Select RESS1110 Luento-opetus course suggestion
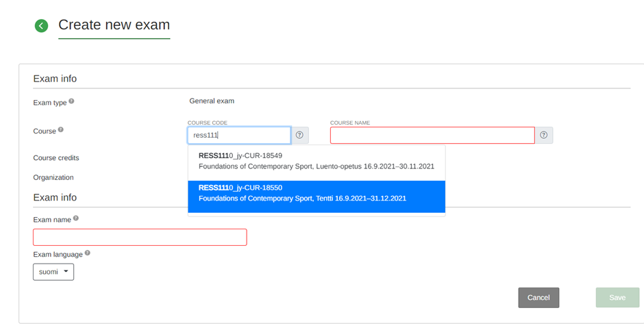 click(316, 161)
